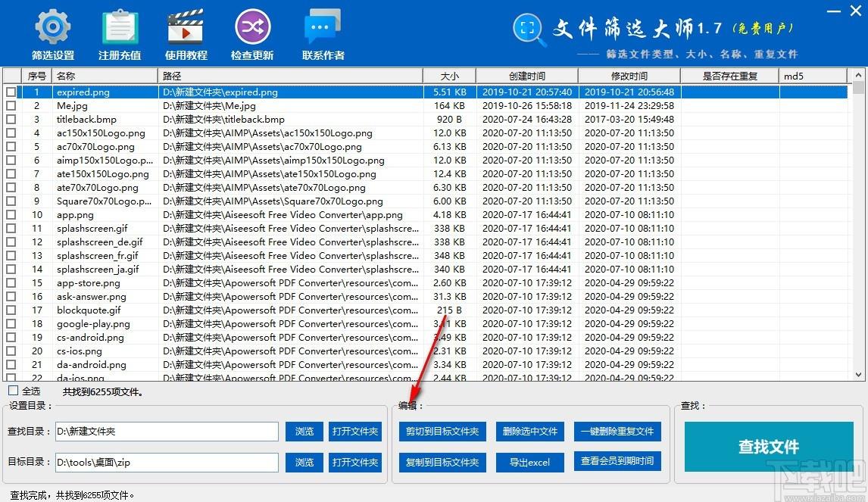This screenshot has width=868, height=502.
Task: Click 一键删除重复文件 button
Action: pyautogui.click(x=617, y=432)
